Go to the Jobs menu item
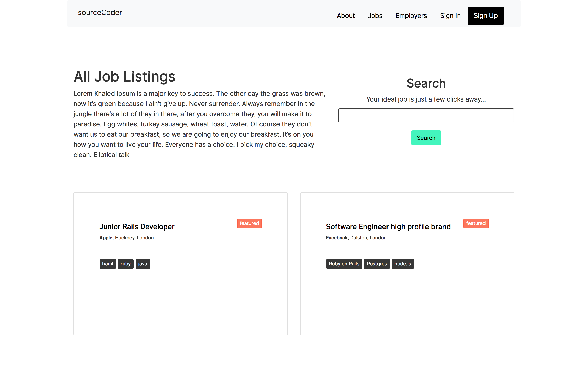Screen dimensions: 588x367 pos(375,16)
